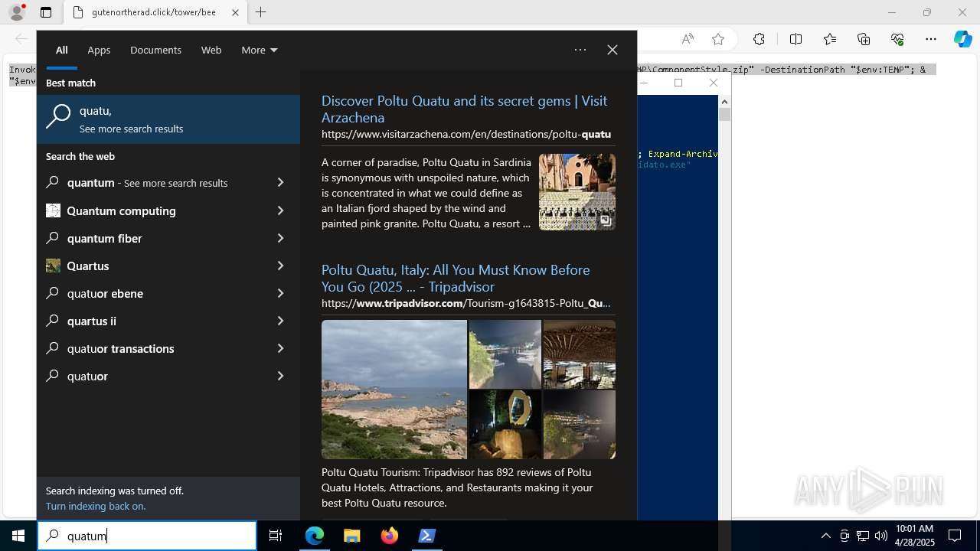Open the best match quatu, result
Screen dimensions: 980x551
(x=168, y=119)
